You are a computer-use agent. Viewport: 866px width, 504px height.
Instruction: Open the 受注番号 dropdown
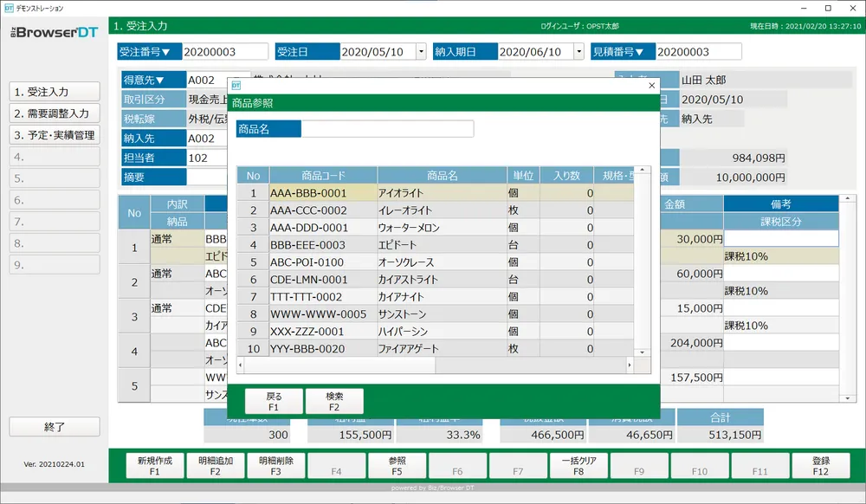[148, 51]
